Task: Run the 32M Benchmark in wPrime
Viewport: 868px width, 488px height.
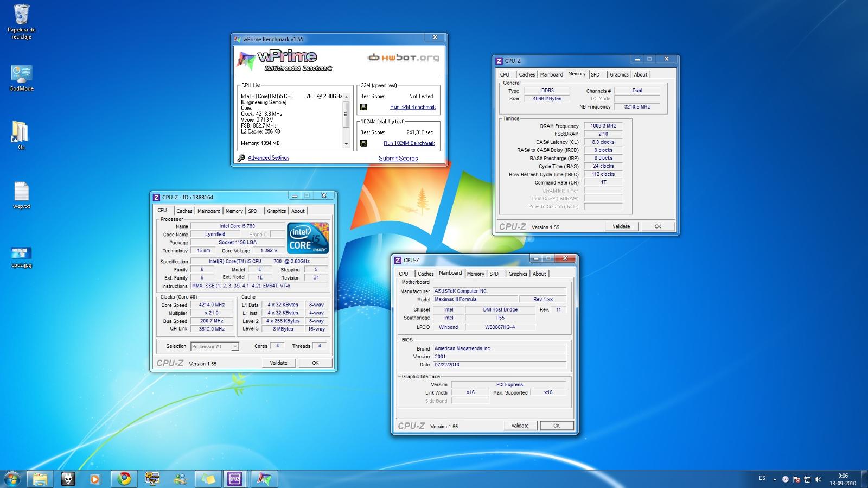Action: pyautogui.click(x=413, y=107)
